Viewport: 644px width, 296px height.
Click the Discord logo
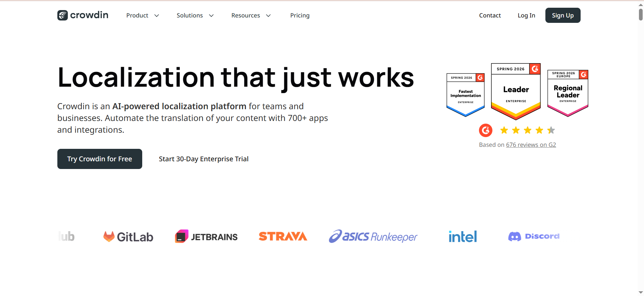pyautogui.click(x=534, y=237)
